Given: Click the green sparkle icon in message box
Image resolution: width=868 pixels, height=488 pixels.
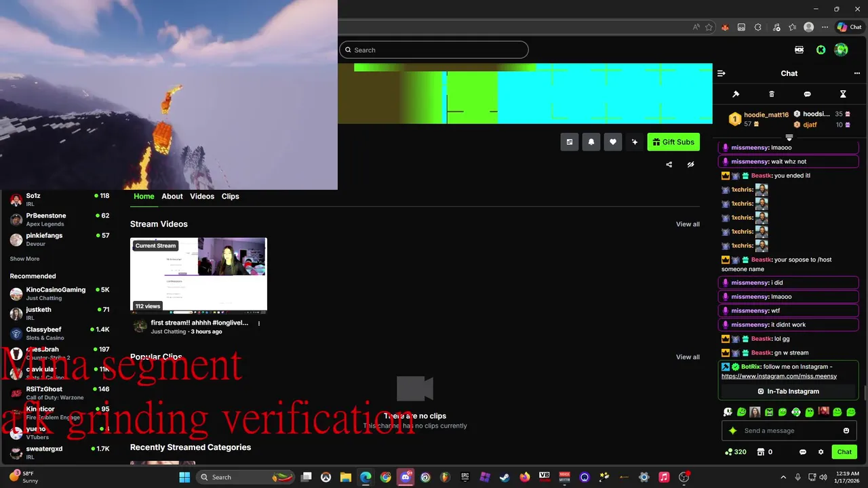Looking at the screenshot, I should pos(732,430).
